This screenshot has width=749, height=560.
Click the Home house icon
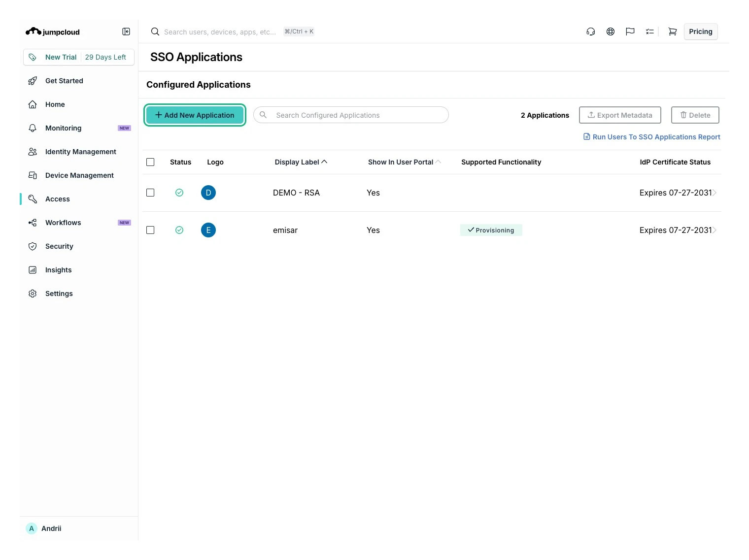tap(33, 104)
